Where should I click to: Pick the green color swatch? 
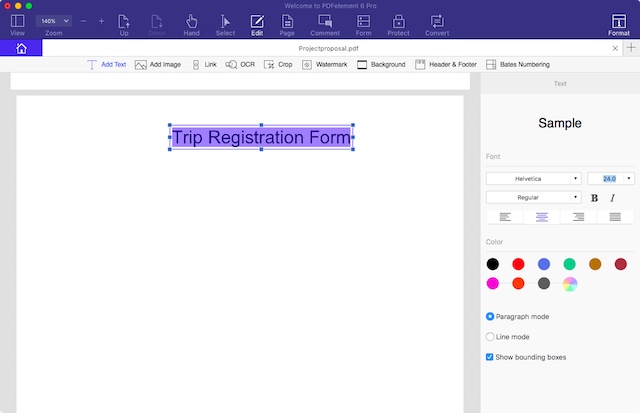tap(569, 264)
